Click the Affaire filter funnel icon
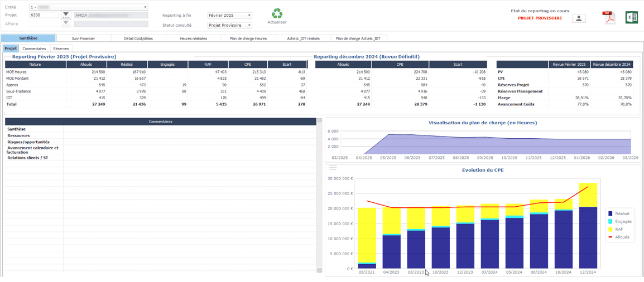Image resolution: width=644 pixels, height=282 pixels. pyautogui.click(x=66, y=23)
